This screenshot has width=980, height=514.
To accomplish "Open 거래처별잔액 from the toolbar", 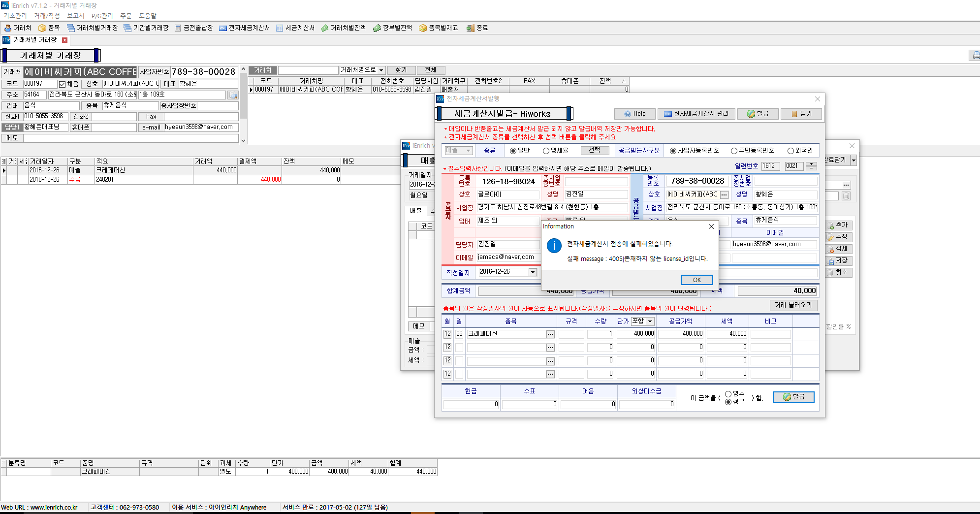I will [344, 28].
